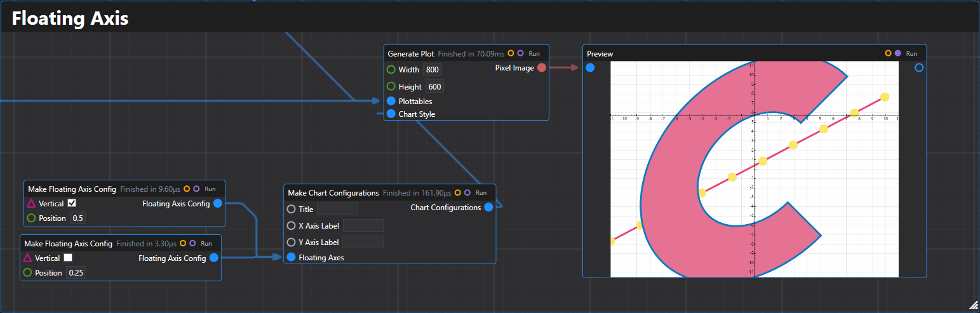
Task: Click the red Pixel Image output port
Action: pos(542,68)
